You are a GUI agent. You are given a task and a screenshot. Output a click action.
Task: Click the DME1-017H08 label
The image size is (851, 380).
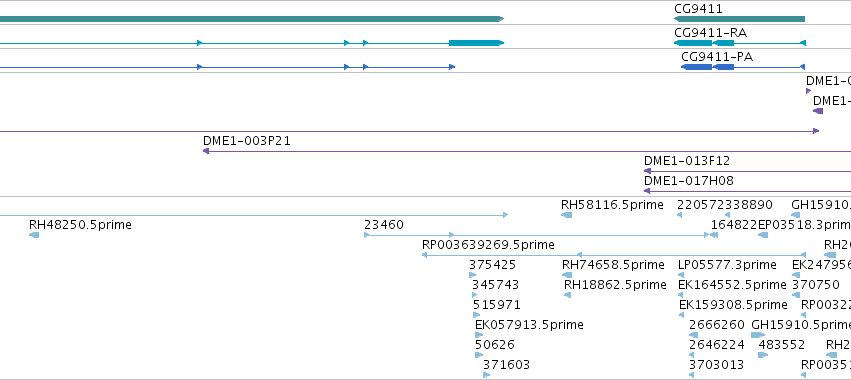(689, 181)
